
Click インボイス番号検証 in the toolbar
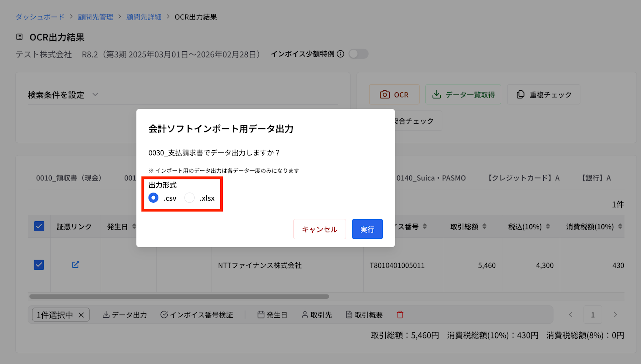(197, 315)
